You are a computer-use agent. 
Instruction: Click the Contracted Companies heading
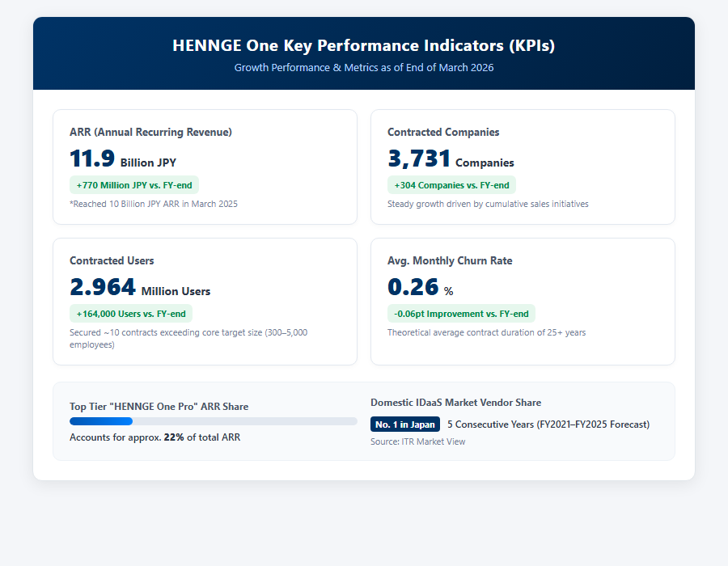coord(443,133)
